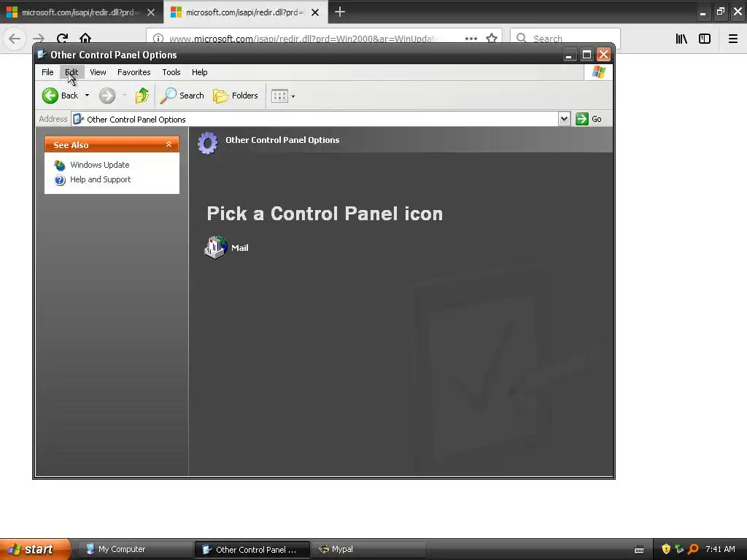Close the first browser tab
The height and width of the screenshot is (560, 747).
[x=151, y=12]
